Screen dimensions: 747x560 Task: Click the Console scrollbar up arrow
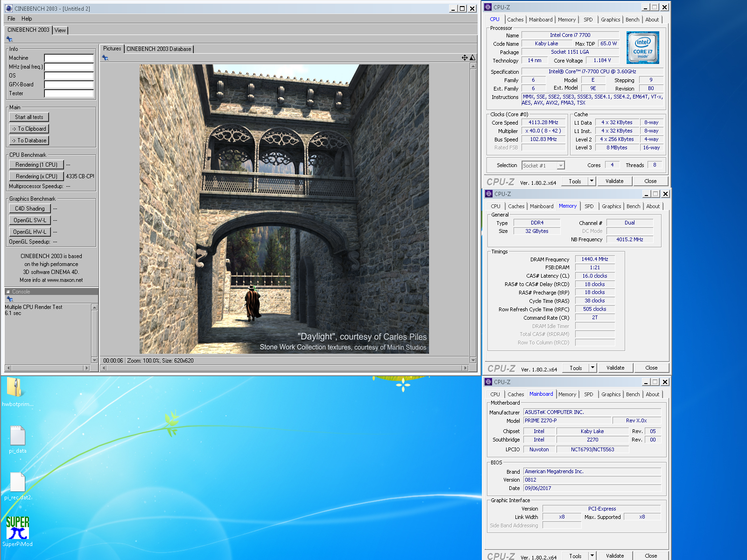95,308
